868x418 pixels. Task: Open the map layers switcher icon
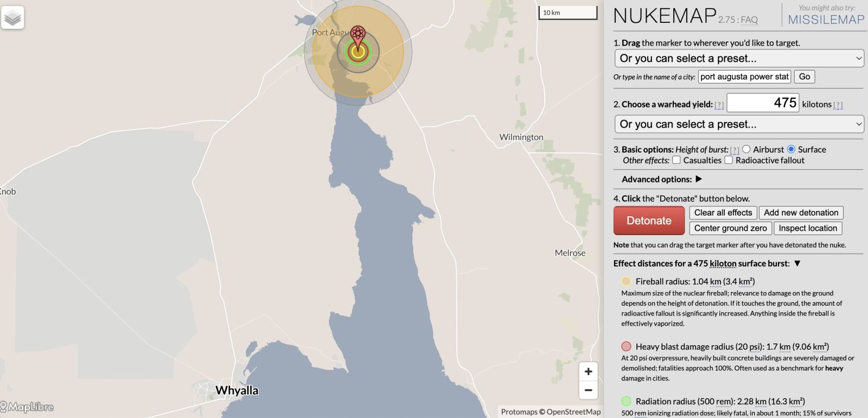pyautogui.click(x=12, y=17)
